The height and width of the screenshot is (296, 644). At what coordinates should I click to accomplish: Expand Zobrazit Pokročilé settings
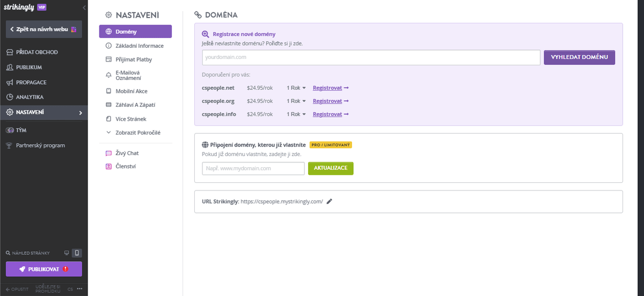[138, 132]
